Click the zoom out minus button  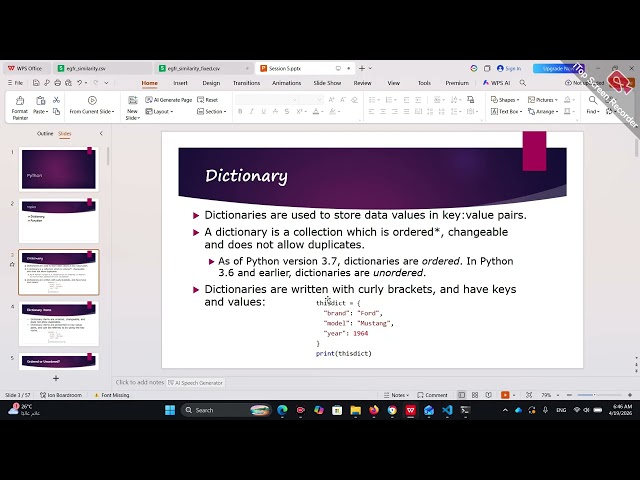coord(569,395)
